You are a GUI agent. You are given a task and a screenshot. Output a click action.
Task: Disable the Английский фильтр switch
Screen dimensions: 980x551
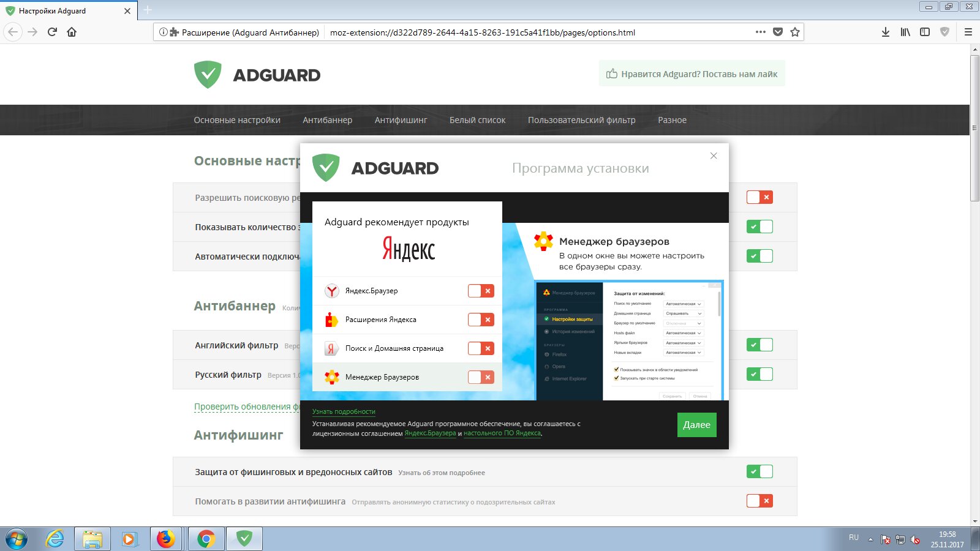click(759, 345)
